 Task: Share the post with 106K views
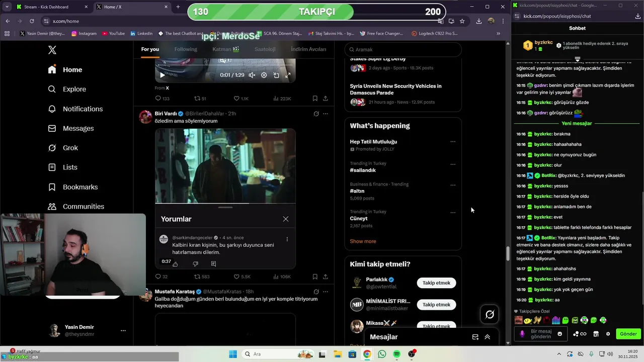326,277
